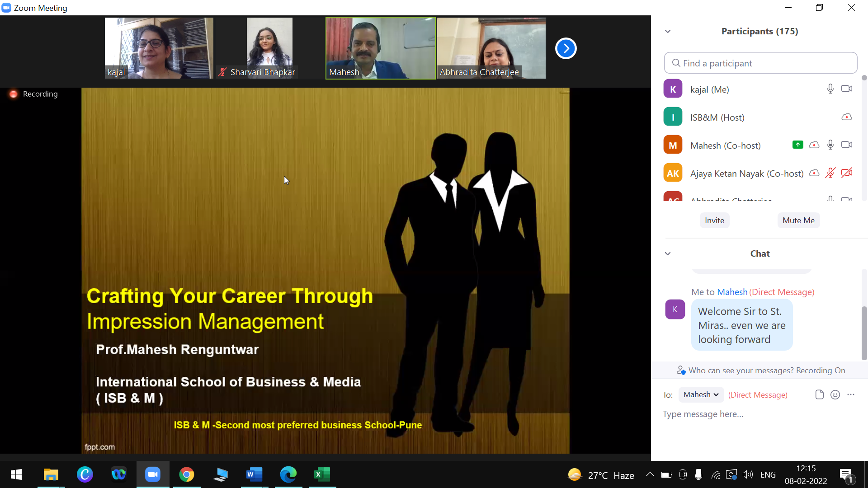Viewport: 868px width, 488px height.
Task: Collapse the Participants panel chevron
Action: [668, 31]
